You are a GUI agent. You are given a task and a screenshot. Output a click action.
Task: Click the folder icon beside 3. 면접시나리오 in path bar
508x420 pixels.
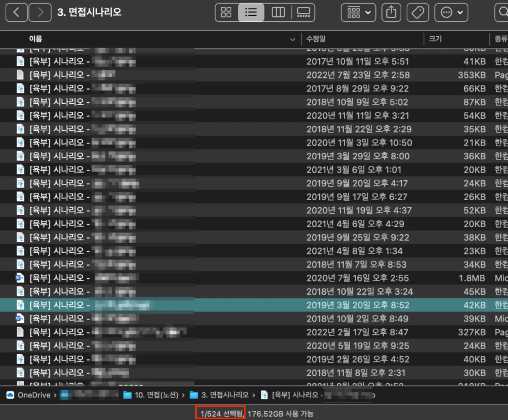click(x=194, y=395)
